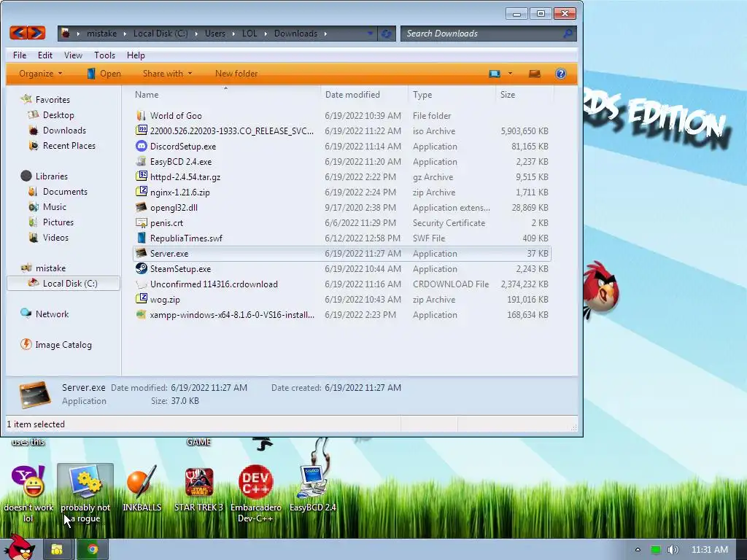Viewport: 747px width, 560px height.
Task: Expand breadcrumb arrow after Users
Action: click(233, 34)
